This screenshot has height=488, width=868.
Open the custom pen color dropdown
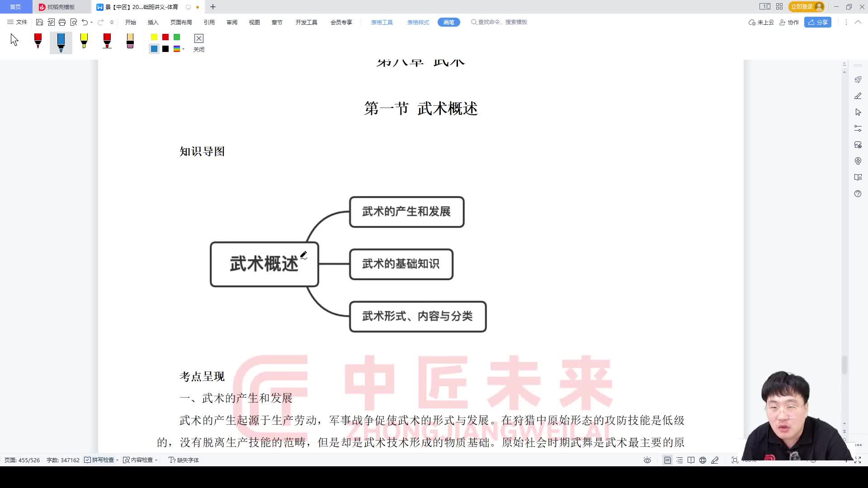[x=183, y=49]
